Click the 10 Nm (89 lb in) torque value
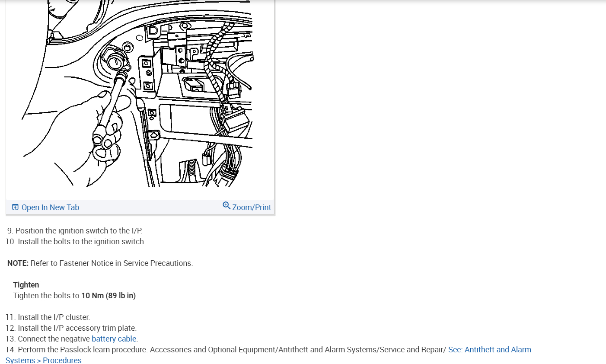 pyautogui.click(x=108, y=296)
